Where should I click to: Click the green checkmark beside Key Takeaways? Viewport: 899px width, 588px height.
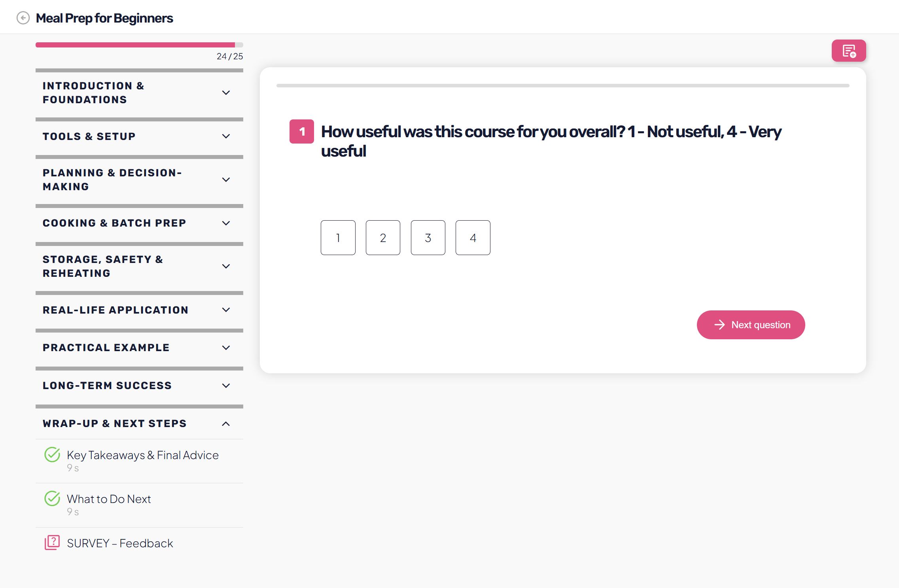(x=52, y=455)
